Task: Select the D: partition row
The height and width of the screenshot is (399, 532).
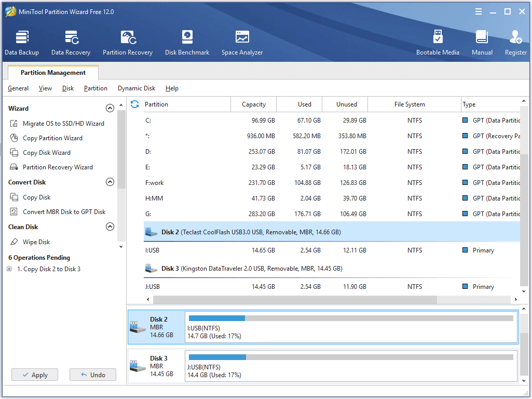Action: pyautogui.click(x=332, y=152)
